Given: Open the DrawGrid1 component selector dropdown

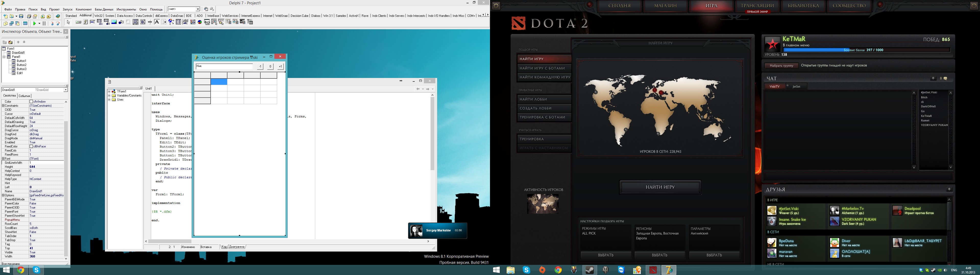Looking at the screenshot, I should [65, 90].
